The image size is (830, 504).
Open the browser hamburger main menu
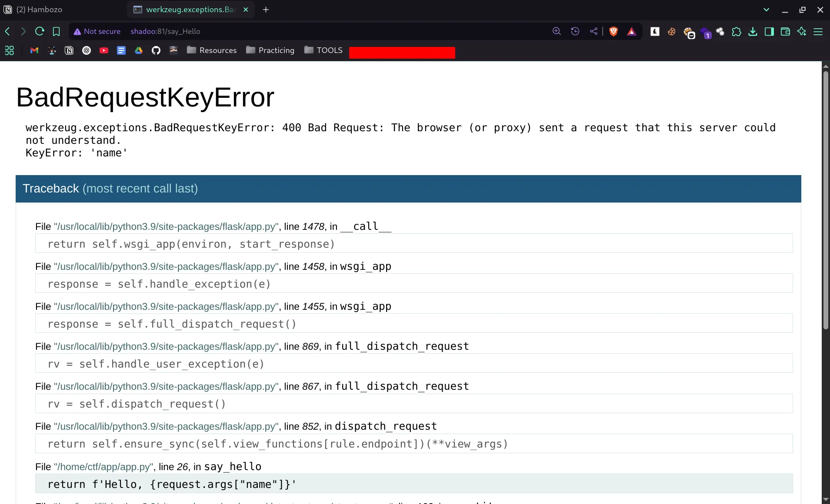[x=818, y=31]
